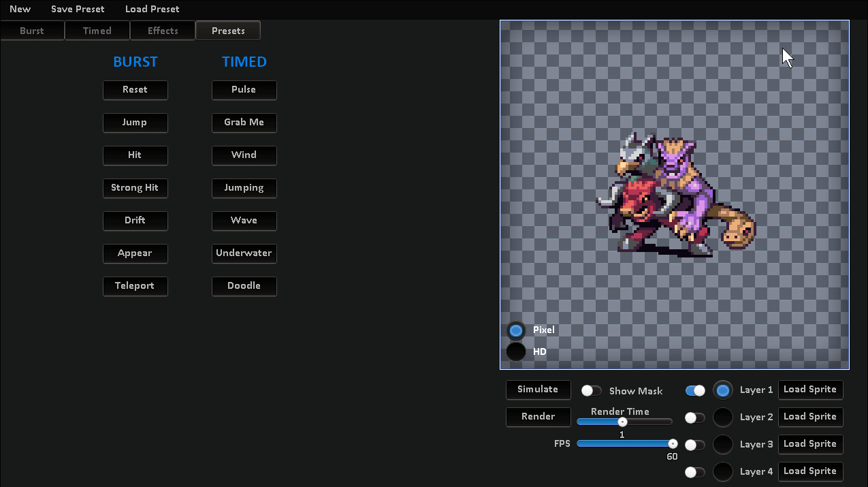This screenshot has height=487, width=868.
Task: Apply the Strong Hit preset
Action: pyautogui.click(x=135, y=188)
